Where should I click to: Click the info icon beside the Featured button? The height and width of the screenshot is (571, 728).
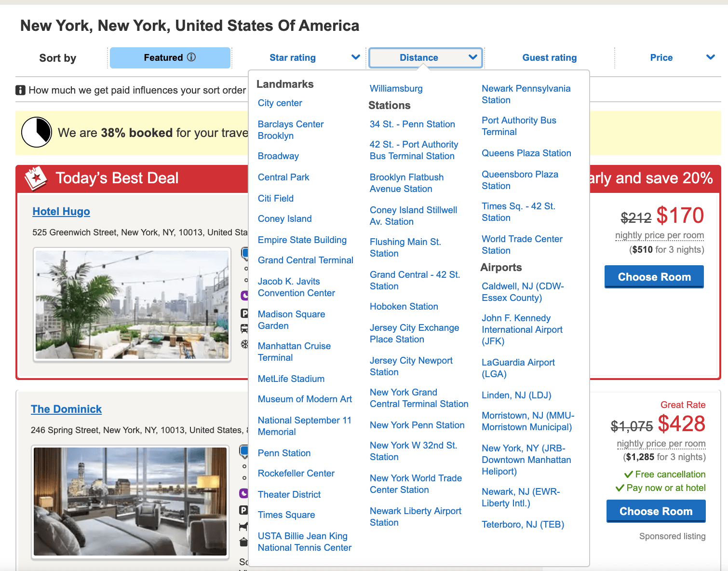192,57
